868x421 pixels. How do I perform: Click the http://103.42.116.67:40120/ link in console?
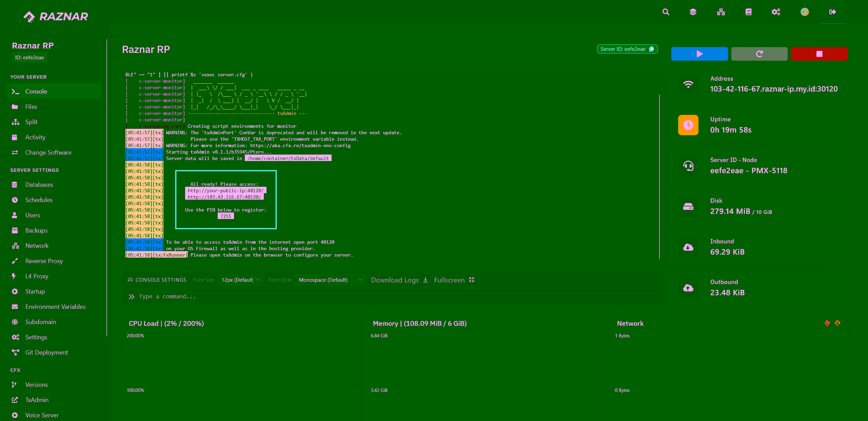pyautogui.click(x=224, y=197)
